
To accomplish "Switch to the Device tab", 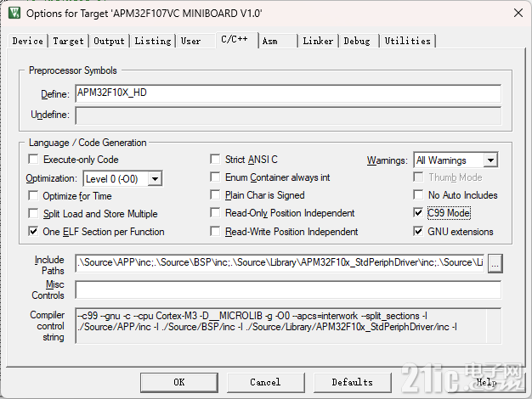I will [x=27, y=41].
